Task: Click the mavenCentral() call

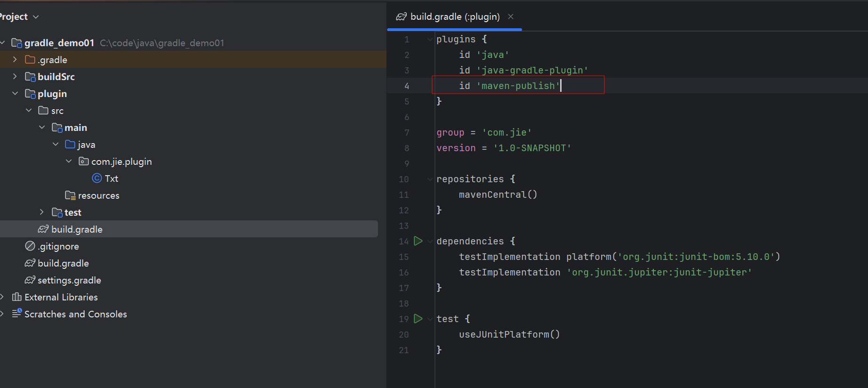Action: click(498, 194)
